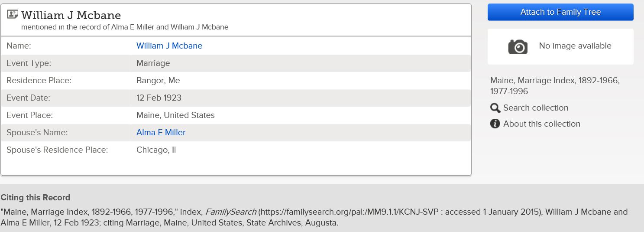
Task: Click the Search collection link text
Action: tap(536, 108)
